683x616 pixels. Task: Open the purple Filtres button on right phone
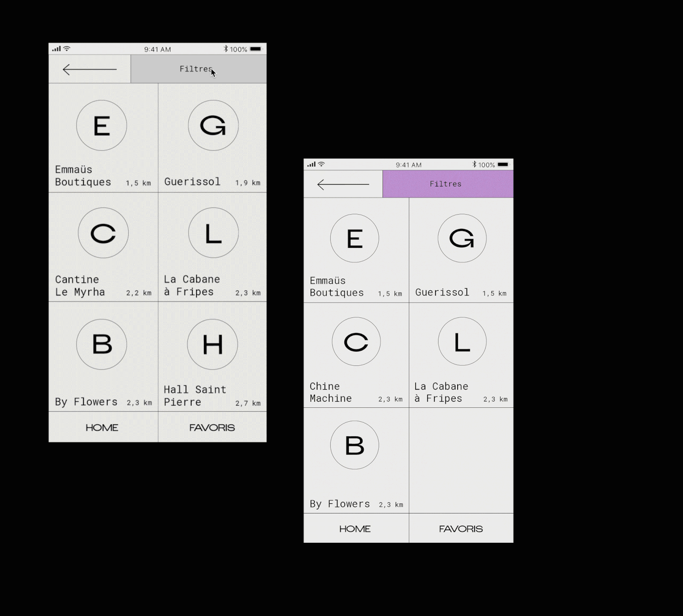(x=448, y=184)
